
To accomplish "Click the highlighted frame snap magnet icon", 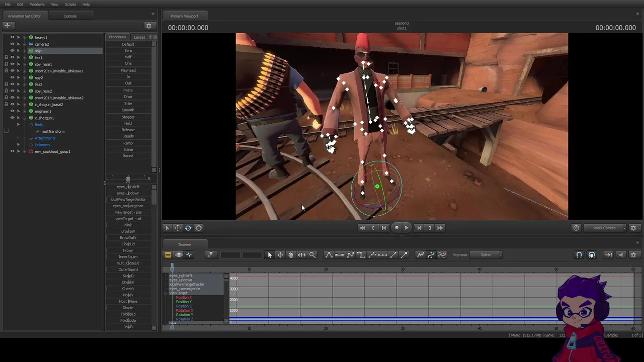I will 592,255.
